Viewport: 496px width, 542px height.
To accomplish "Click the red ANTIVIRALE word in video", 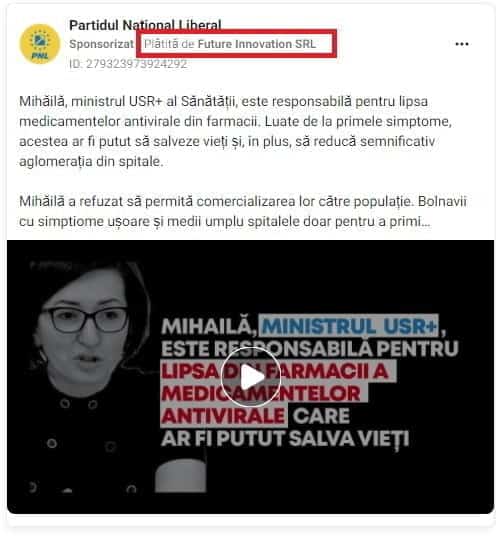I will (223, 416).
